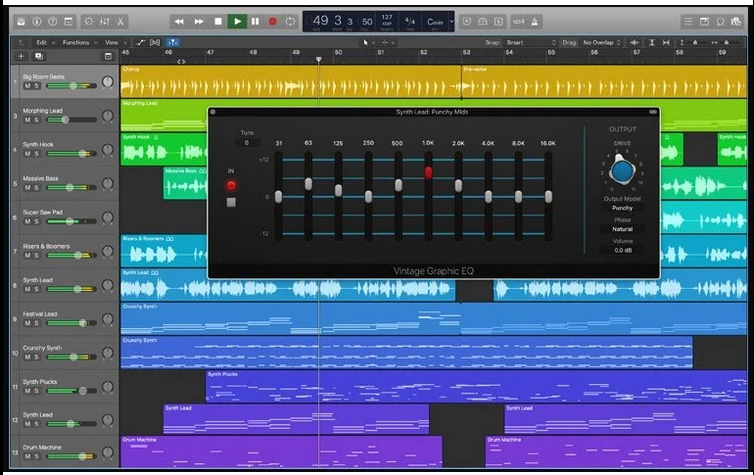Mute the Big Room Beats track
Screen dimensions: 754x475
[x=27, y=86]
